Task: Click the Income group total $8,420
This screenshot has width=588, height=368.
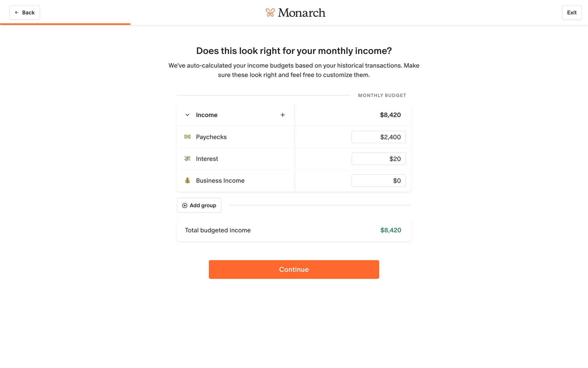Action: (390, 115)
